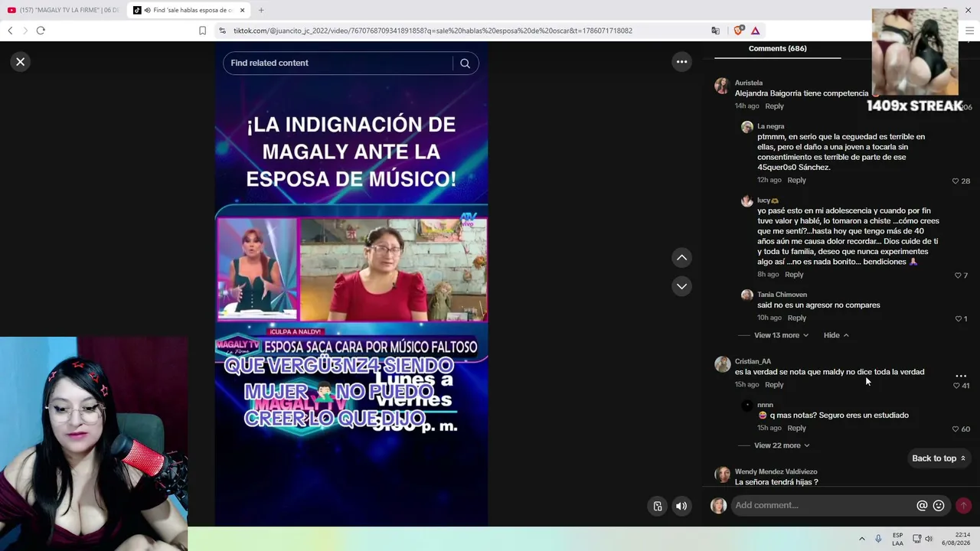This screenshot has height=551, width=980.
Task: Reply to Tania Chimoven's comment
Action: [796, 318]
